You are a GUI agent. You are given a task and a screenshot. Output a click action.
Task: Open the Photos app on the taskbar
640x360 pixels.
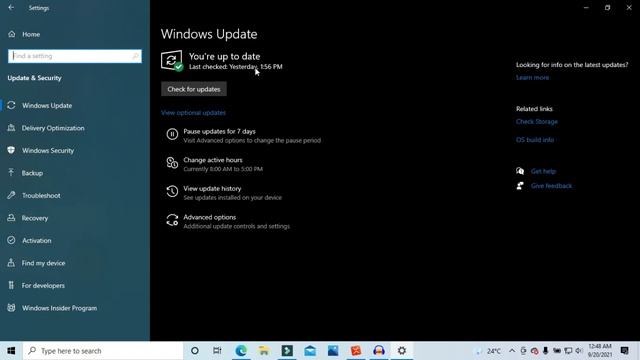pos(333,351)
